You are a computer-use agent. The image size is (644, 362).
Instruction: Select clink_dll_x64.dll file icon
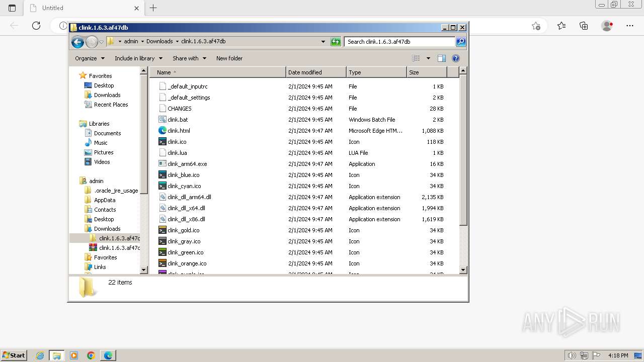[163, 208]
